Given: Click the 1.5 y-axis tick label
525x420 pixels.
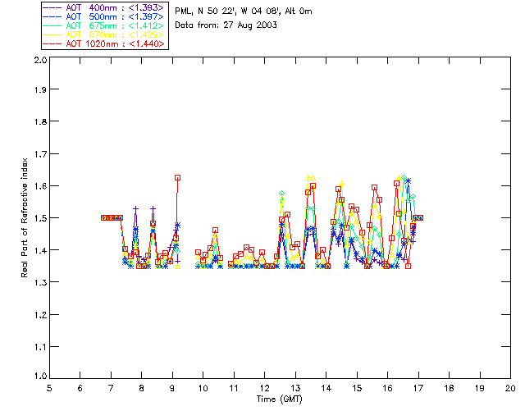Looking at the screenshot, I should click(x=41, y=218).
